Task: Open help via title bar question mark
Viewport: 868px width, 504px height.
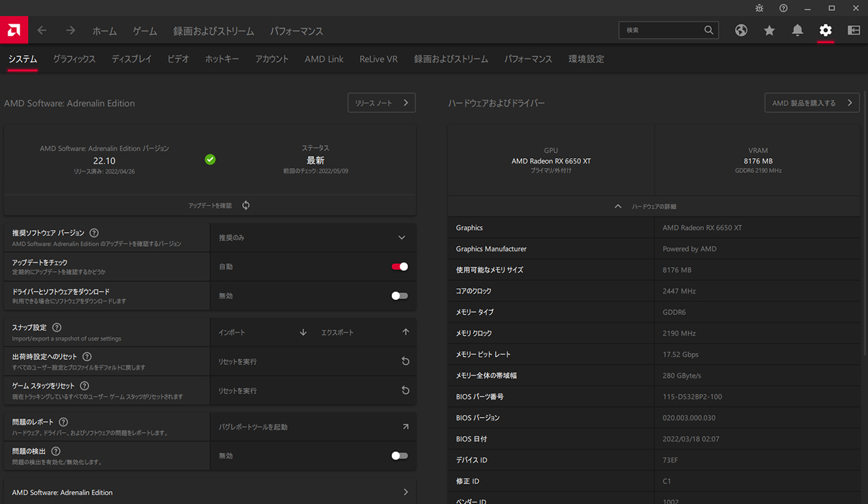Action: click(x=783, y=8)
